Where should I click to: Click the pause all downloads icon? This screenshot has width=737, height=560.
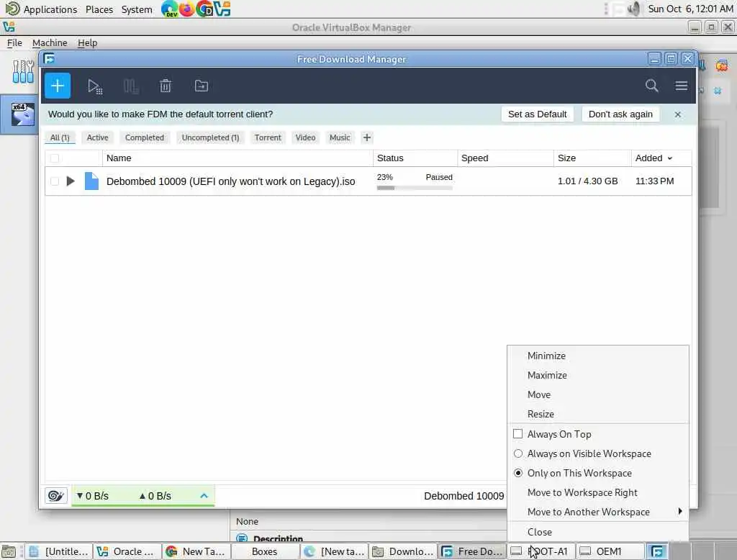(131, 86)
